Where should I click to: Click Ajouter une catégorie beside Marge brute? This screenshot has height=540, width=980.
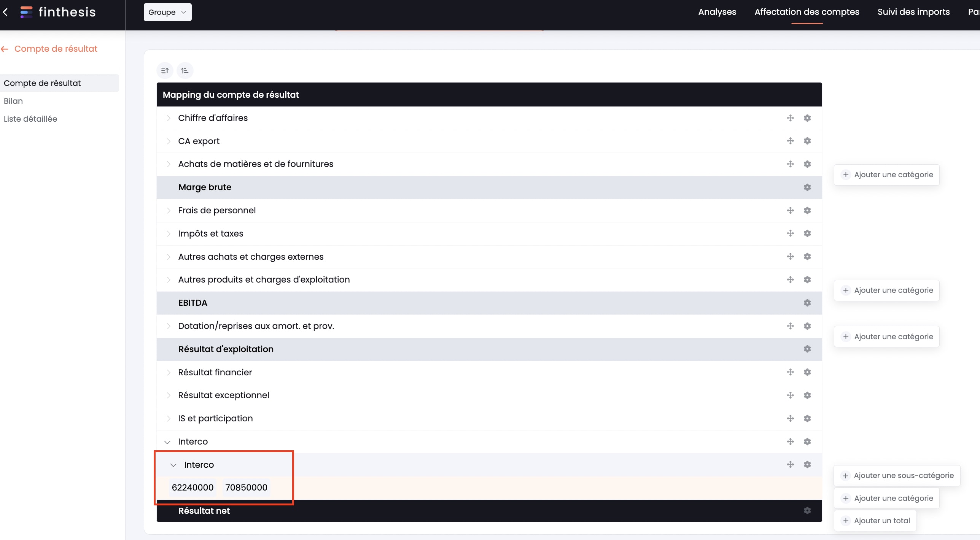886,175
